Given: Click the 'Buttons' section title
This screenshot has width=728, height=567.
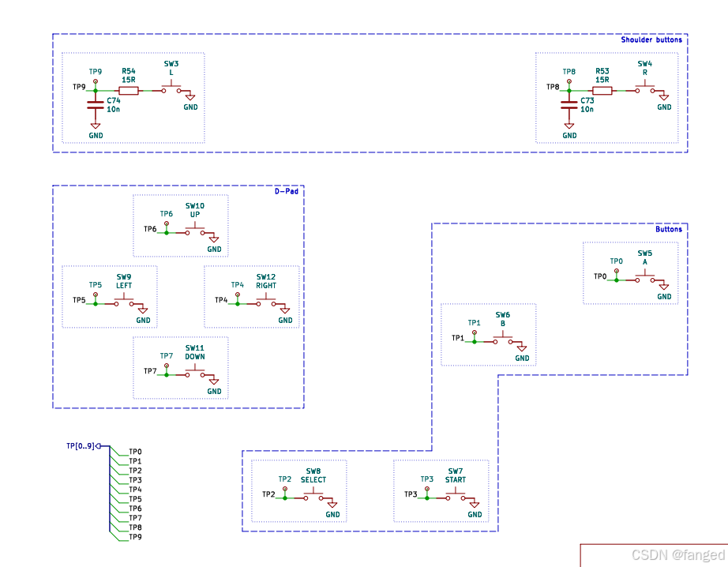Looking at the screenshot, I should 669,229.
